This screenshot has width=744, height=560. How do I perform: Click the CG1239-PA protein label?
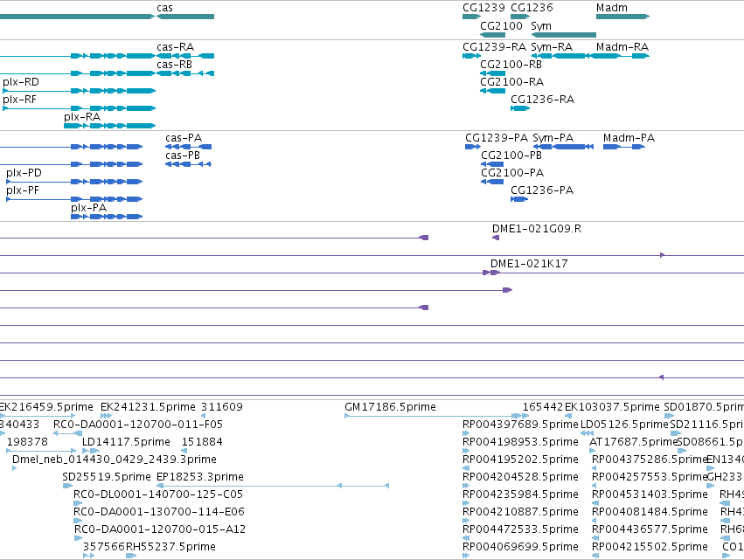(497, 138)
